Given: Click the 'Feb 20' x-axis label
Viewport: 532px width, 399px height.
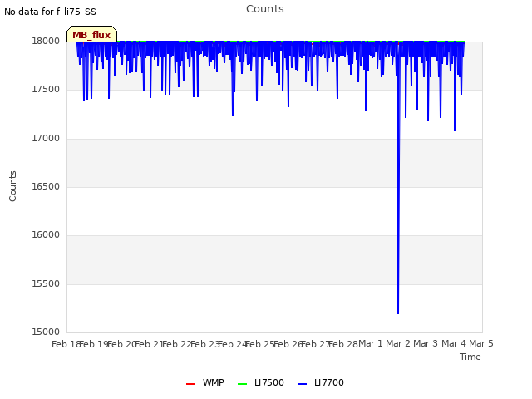Looking at the screenshot, I should coord(121,344).
